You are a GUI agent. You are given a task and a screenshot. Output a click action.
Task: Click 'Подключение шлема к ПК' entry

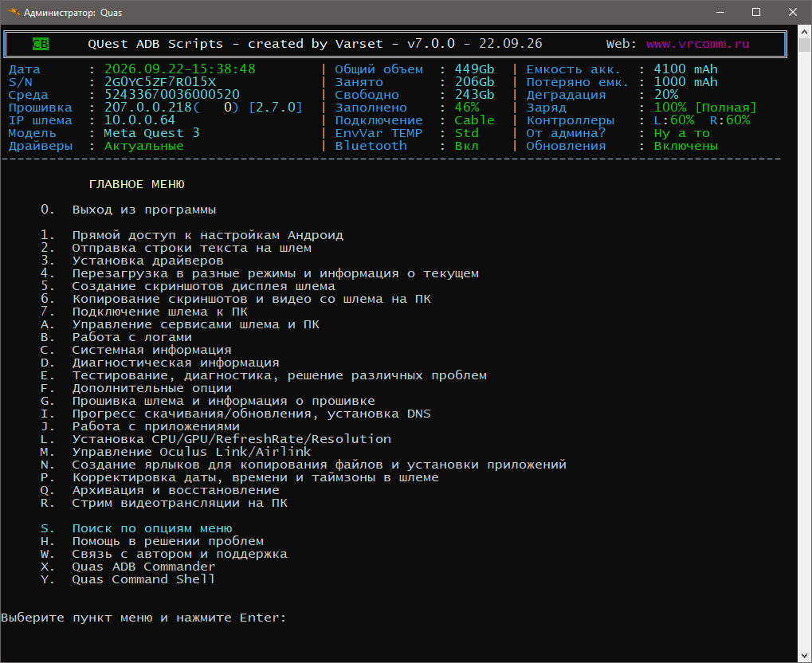(x=144, y=312)
